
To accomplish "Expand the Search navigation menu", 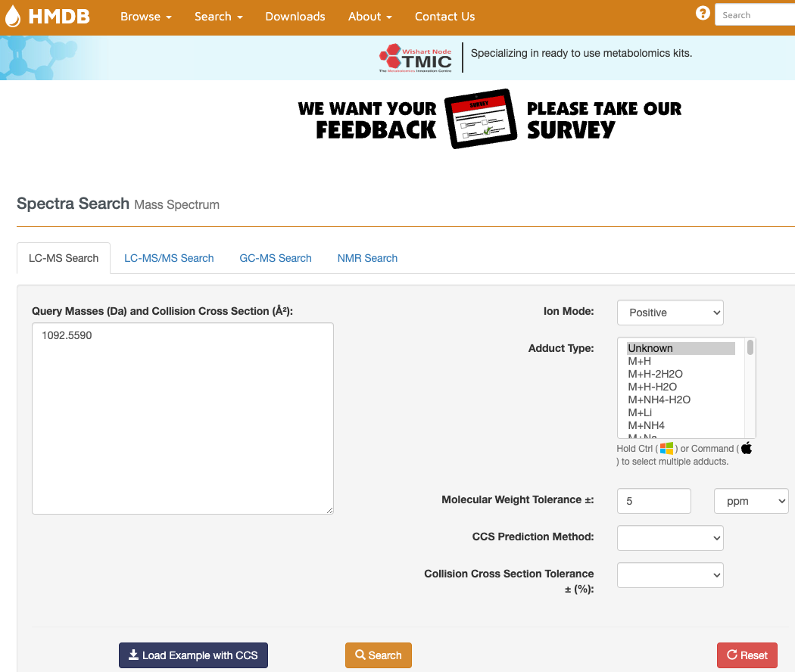I will click(218, 17).
